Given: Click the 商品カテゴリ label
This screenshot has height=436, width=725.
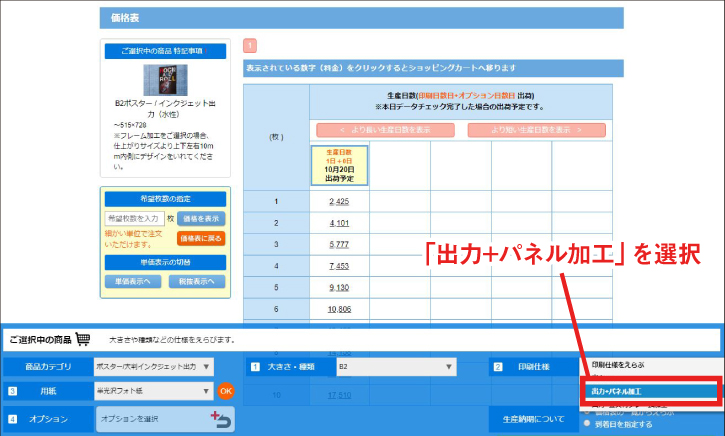Looking at the screenshot, I should point(48,367).
